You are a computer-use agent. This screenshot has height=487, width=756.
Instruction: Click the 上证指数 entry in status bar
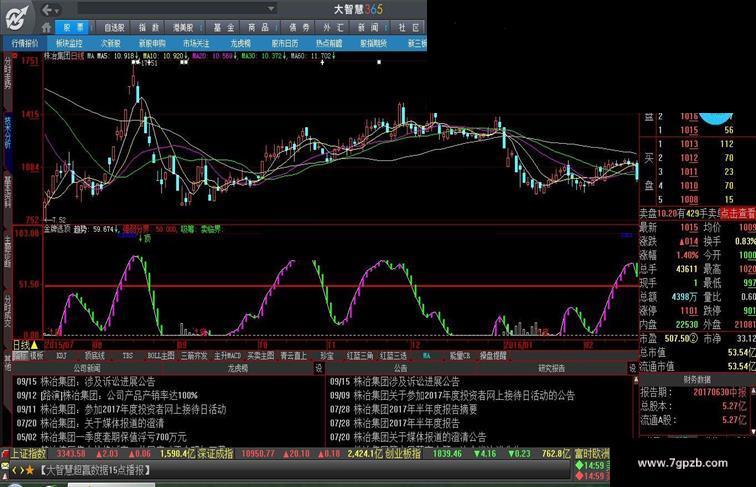[28, 454]
